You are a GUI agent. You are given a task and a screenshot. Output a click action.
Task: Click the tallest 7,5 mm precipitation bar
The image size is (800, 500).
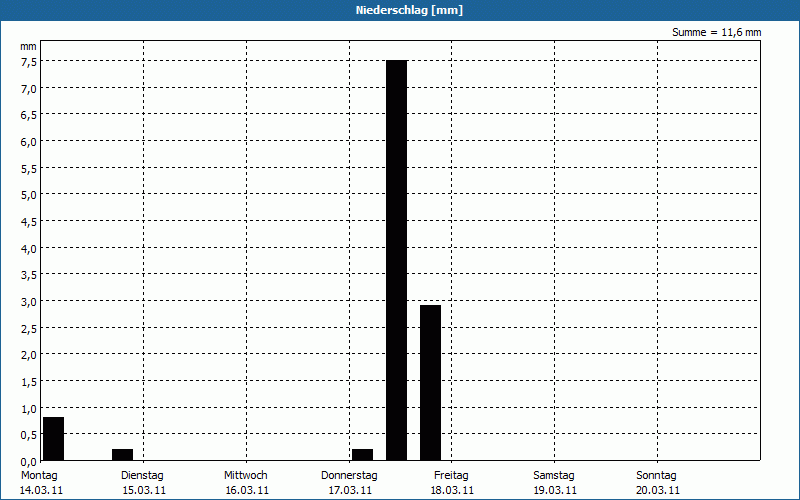coord(396,260)
